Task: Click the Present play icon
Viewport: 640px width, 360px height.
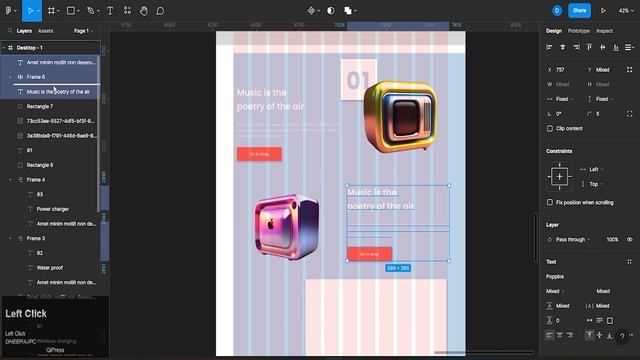Action: point(603,11)
